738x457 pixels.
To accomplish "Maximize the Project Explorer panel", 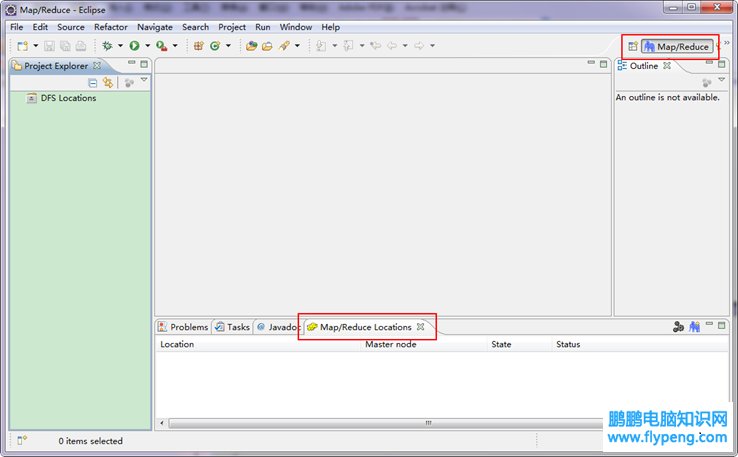I will click(x=144, y=64).
